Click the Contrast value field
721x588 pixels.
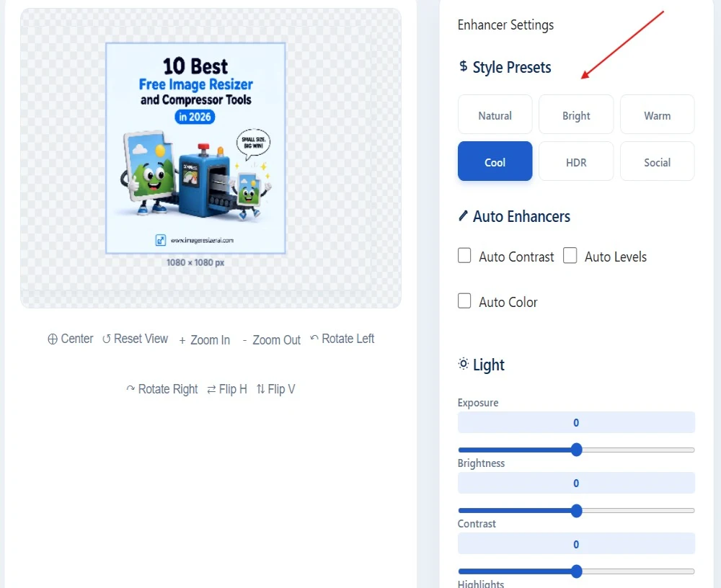pos(575,544)
